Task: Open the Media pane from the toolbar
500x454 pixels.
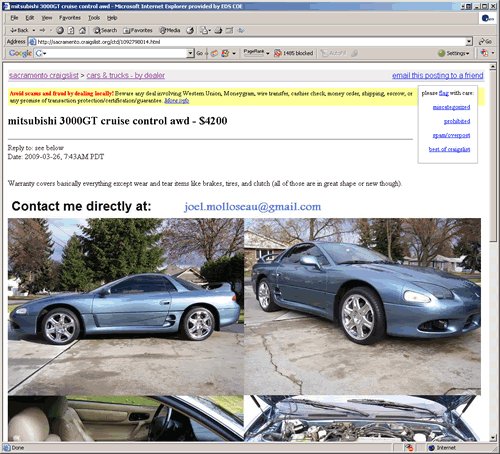Action: [170, 30]
